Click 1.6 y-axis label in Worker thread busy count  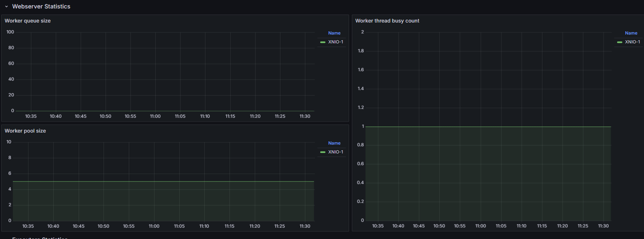point(361,70)
